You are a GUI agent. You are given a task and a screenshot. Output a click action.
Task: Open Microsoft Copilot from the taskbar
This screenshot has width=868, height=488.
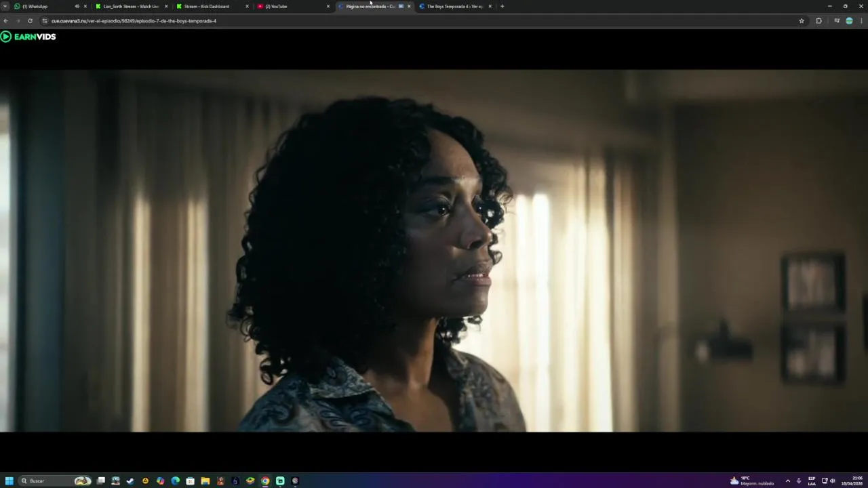[160, 481]
